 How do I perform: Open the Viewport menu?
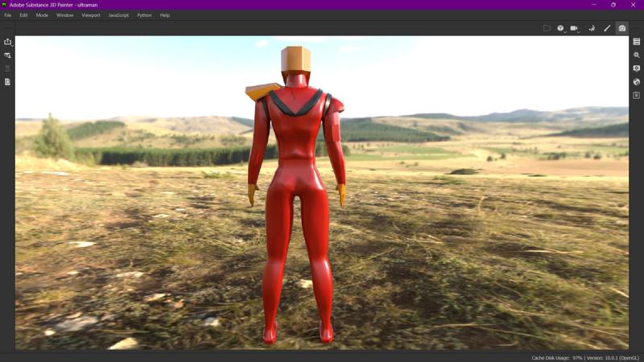pyautogui.click(x=91, y=15)
